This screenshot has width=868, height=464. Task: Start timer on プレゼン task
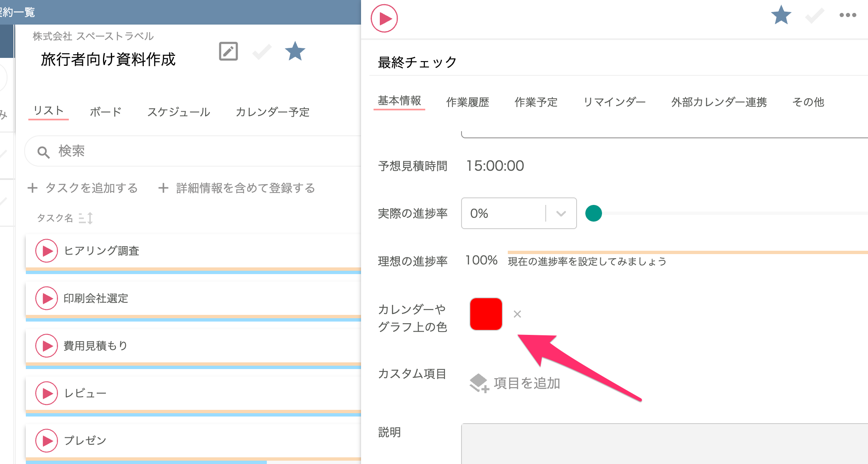46,441
